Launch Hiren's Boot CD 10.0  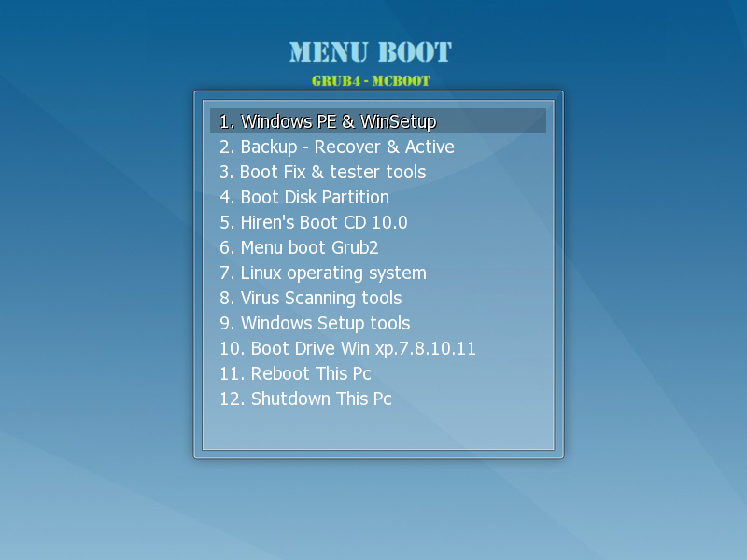(x=313, y=222)
